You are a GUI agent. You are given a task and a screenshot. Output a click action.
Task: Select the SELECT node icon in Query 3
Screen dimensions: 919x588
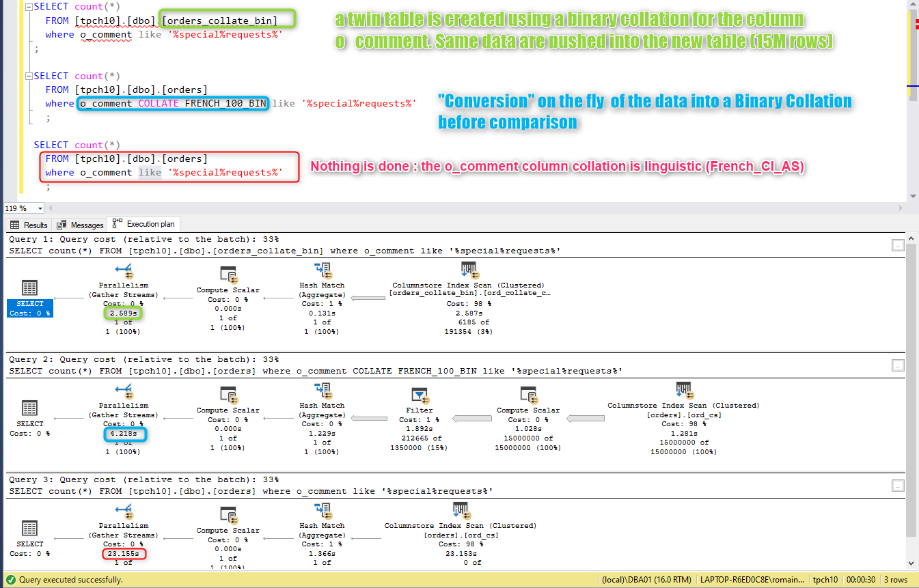tap(29, 528)
